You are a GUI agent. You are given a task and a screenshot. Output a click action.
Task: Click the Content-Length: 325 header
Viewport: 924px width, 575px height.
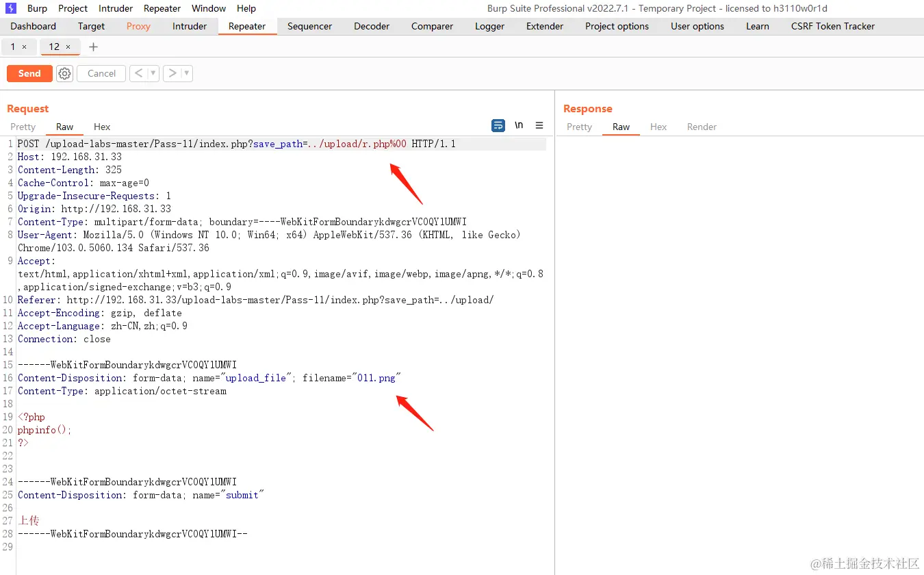pos(70,170)
